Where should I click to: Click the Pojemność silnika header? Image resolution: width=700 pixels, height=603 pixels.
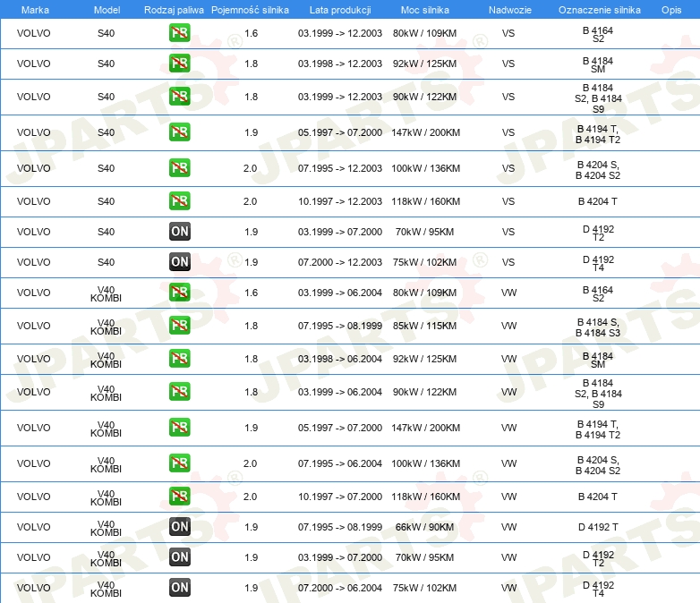250,9
